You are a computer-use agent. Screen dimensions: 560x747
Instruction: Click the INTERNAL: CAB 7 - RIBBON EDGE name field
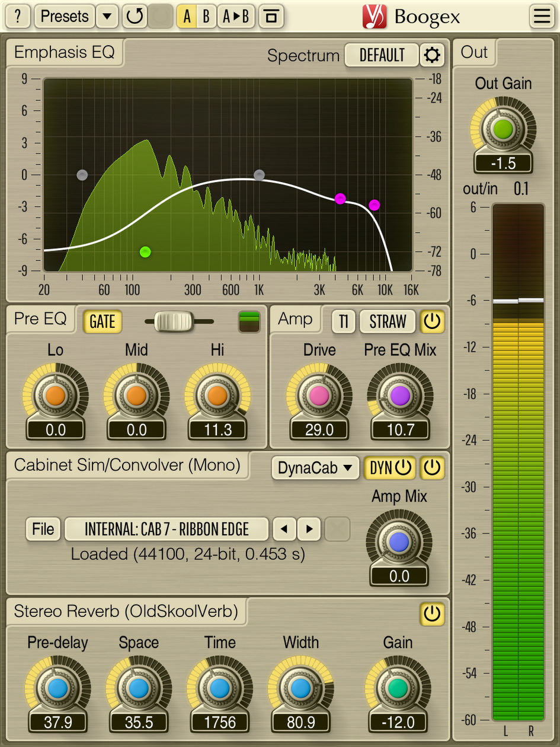click(168, 529)
